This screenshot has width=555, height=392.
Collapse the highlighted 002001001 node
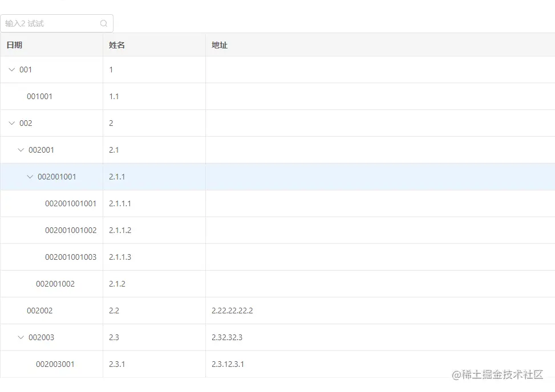pyautogui.click(x=30, y=177)
